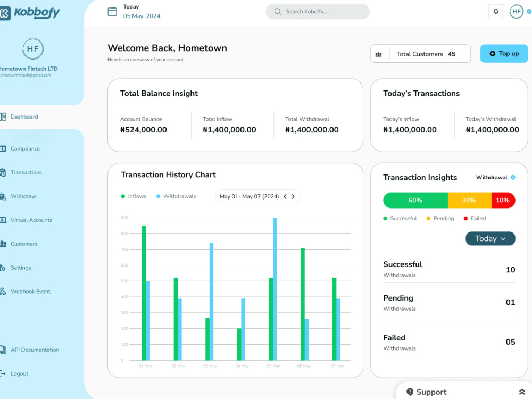Focus the Search Koboffy field
The image size is (532, 399).
(x=318, y=12)
